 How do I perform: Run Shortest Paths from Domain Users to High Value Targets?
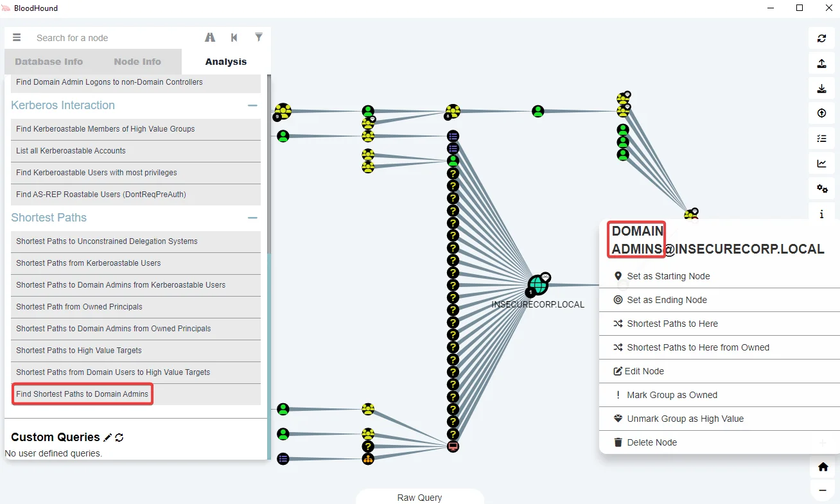[136, 372]
